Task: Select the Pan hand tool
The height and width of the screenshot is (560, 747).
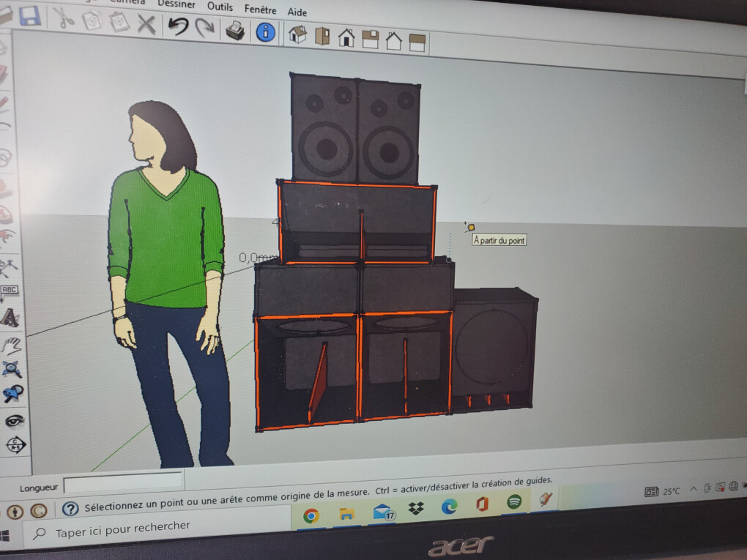Action: tap(11, 345)
